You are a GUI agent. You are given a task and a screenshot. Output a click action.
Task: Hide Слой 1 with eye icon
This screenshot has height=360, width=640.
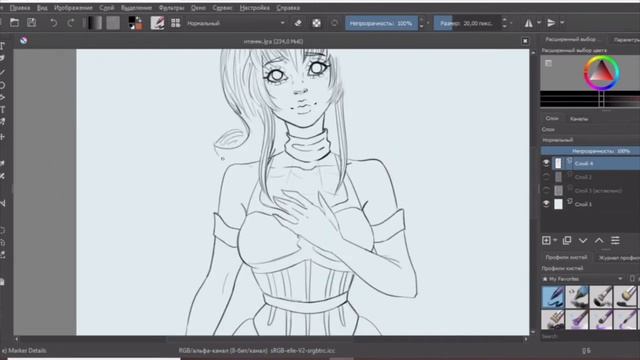[x=546, y=204]
